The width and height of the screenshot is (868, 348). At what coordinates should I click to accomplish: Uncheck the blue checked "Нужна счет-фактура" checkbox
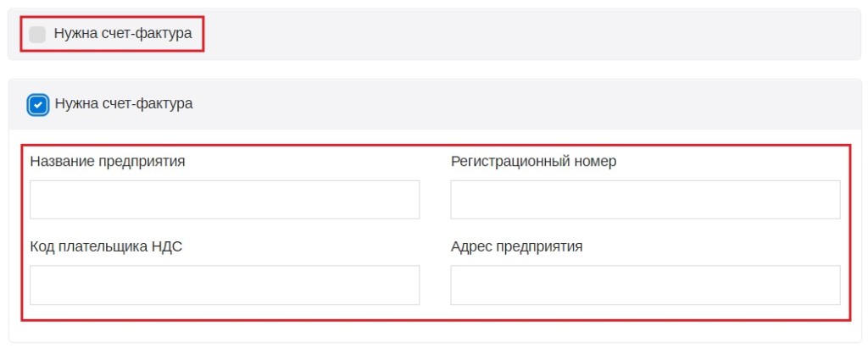(38, 104)
